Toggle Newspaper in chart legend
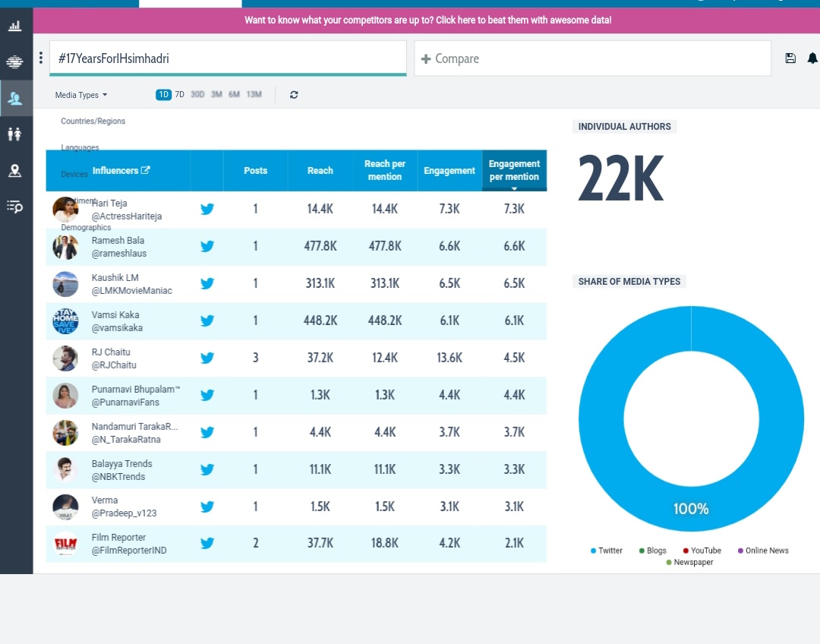 tap(689, 563)
